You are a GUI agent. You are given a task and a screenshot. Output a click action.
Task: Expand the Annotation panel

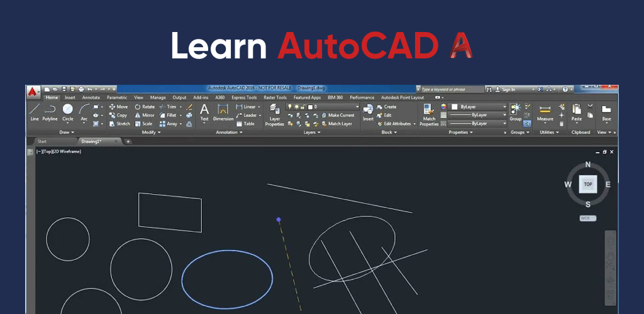pyautogui.click(x=229, y=133)
